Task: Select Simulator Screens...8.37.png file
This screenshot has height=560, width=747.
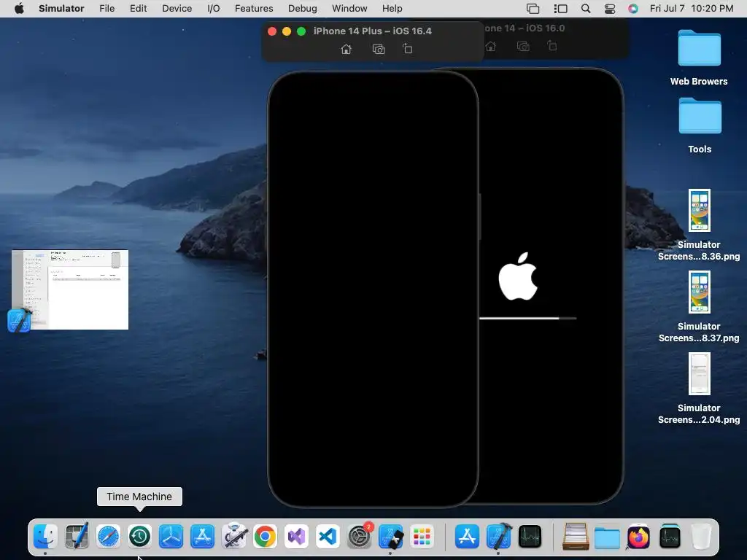Action: coord(699,307)
